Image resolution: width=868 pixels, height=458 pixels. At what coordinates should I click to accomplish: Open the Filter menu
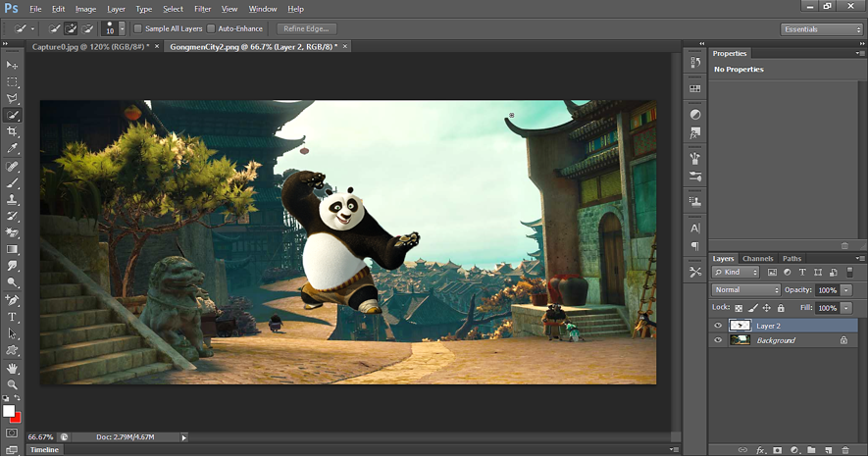(203, 9)
